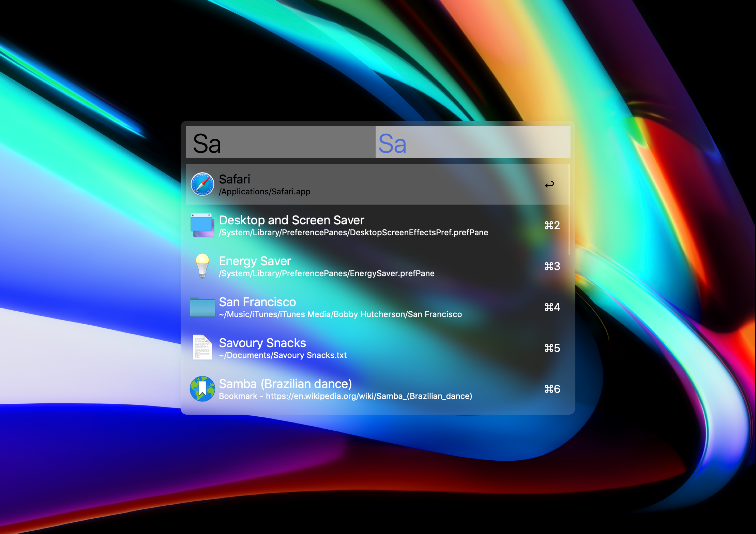Open the Savoury Snacks document result
Viewport: 756px width, 534px height.
(x=262, y=343)
